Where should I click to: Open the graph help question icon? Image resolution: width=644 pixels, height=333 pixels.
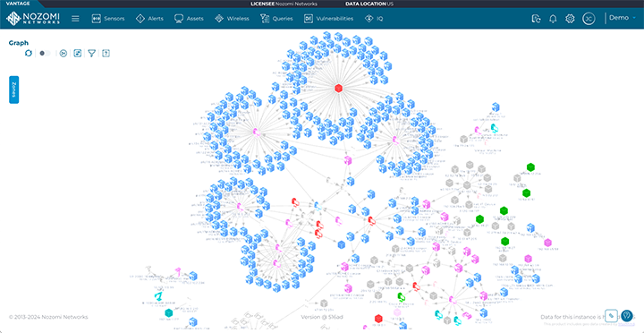[x=106, y=53]
